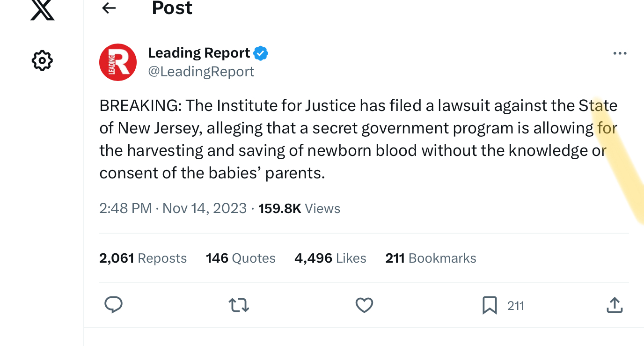644x346 pixels.
Task: Open the @LeadingReport handle link
Action: [x=201, y=72]
